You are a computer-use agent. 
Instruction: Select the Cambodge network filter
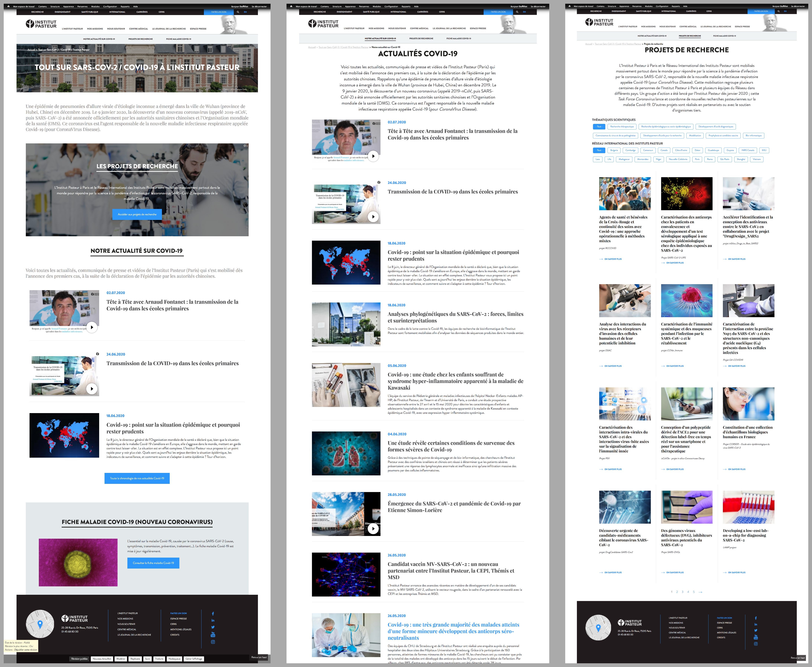pyautogui.click(x=630, y=150)
